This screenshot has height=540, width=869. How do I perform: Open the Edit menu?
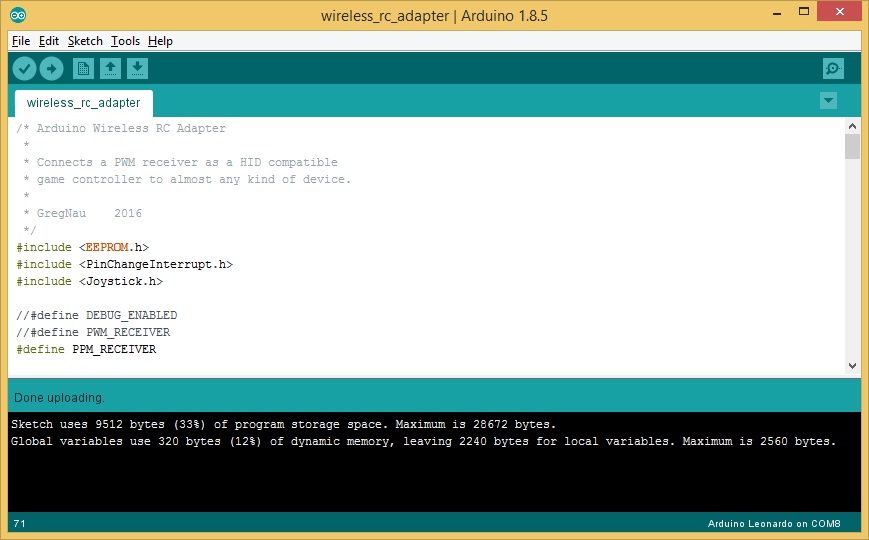49,41
